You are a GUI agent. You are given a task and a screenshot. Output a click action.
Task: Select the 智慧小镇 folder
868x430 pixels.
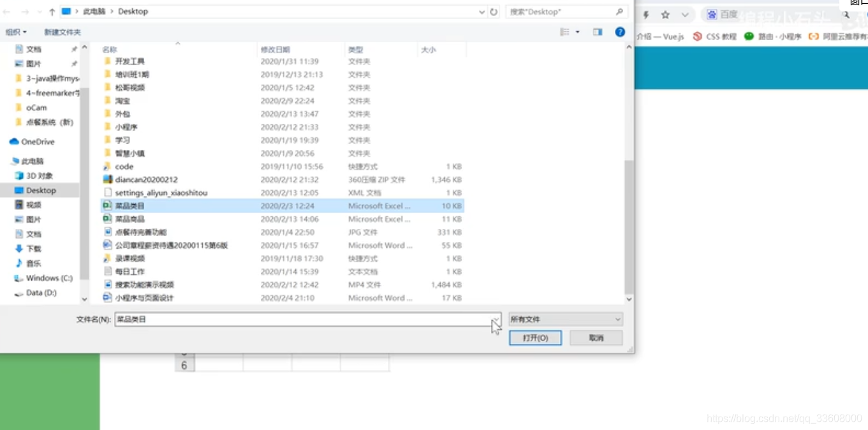pos(130,154)
